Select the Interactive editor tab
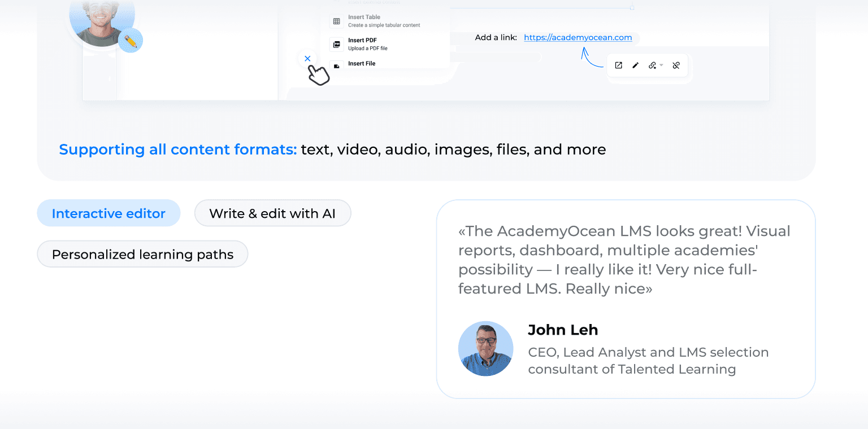868x429 pixels. coord(108,213)
